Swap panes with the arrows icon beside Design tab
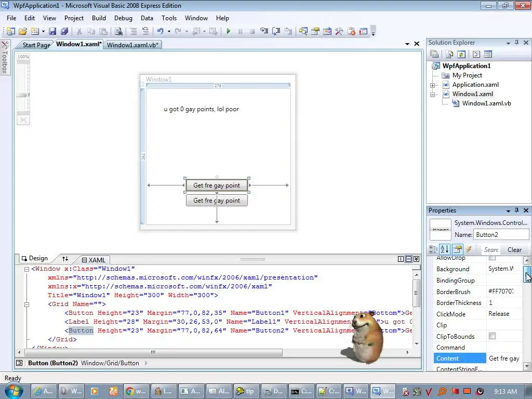 [65, 259]
